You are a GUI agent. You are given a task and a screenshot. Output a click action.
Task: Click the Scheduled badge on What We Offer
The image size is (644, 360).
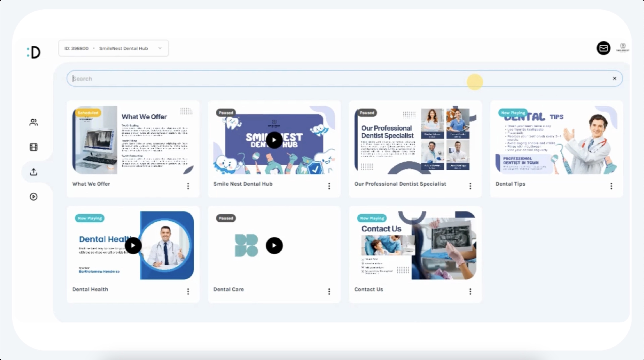[88, 113]
